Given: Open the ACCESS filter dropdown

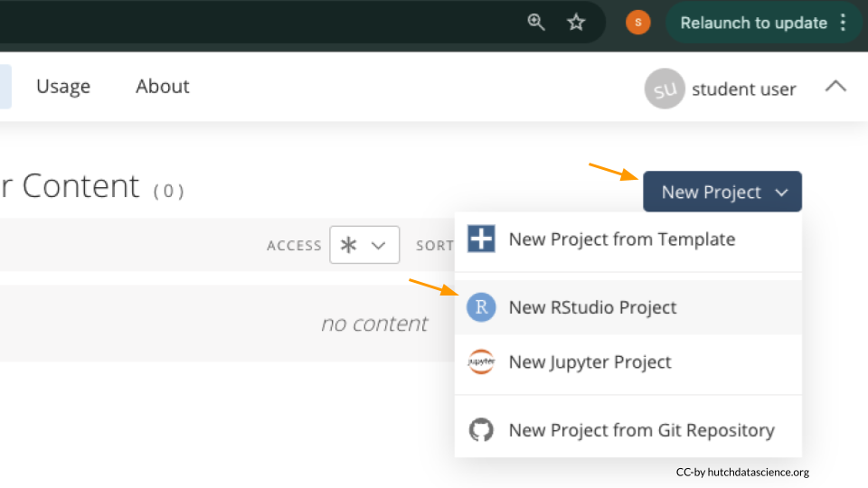Looking at the screenshot, I should click(x=364, y=245).
